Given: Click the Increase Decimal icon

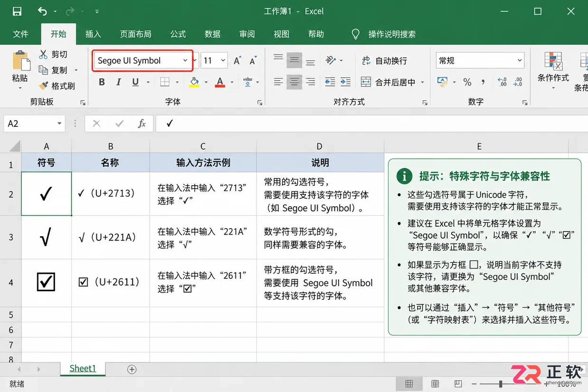Looking at the screenshot, I should 503,82.
